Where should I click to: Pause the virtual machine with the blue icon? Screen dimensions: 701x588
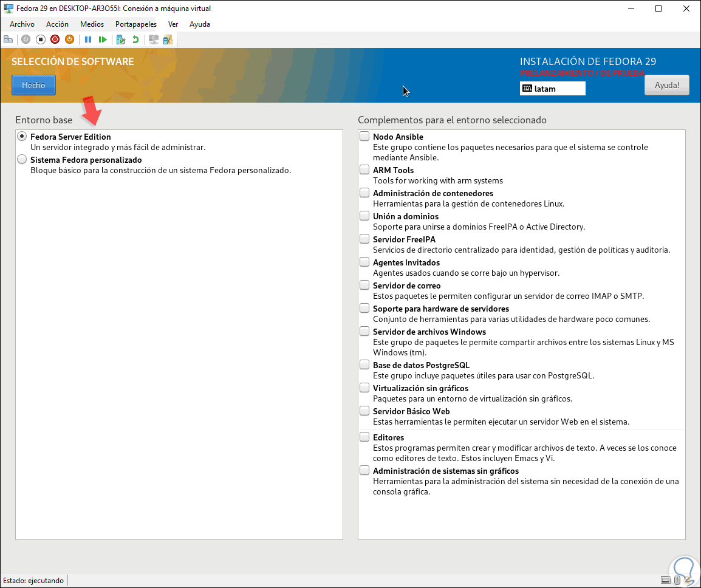(x=88, y=39)
